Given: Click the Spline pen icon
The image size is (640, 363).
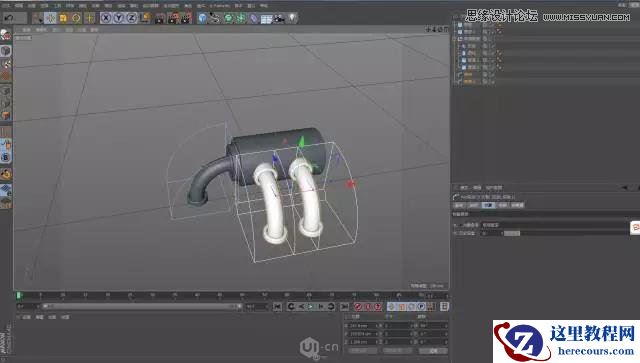Looking at the screenshot, I should pyautogui.click(x=215, y=18).
